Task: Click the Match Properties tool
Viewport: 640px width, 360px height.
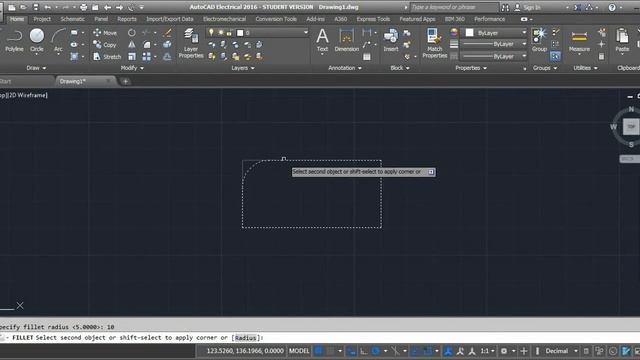Action: tap(434, 43)
